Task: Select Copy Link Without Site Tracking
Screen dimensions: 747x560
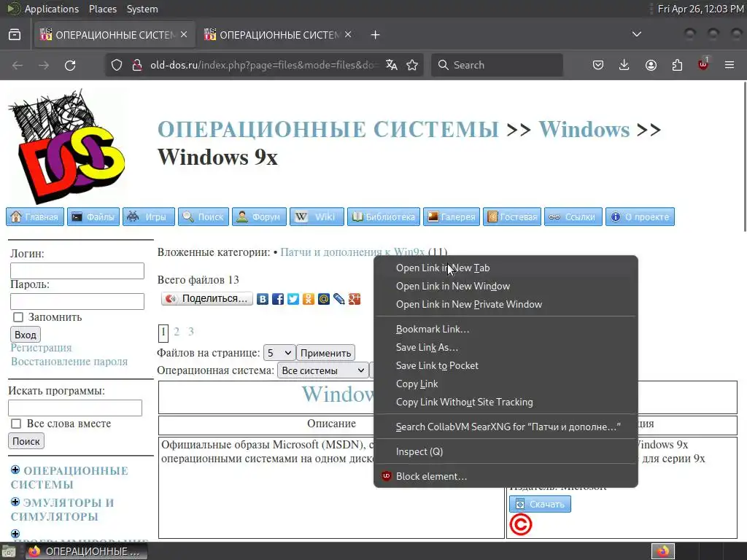Action: [x=506, y=402]
